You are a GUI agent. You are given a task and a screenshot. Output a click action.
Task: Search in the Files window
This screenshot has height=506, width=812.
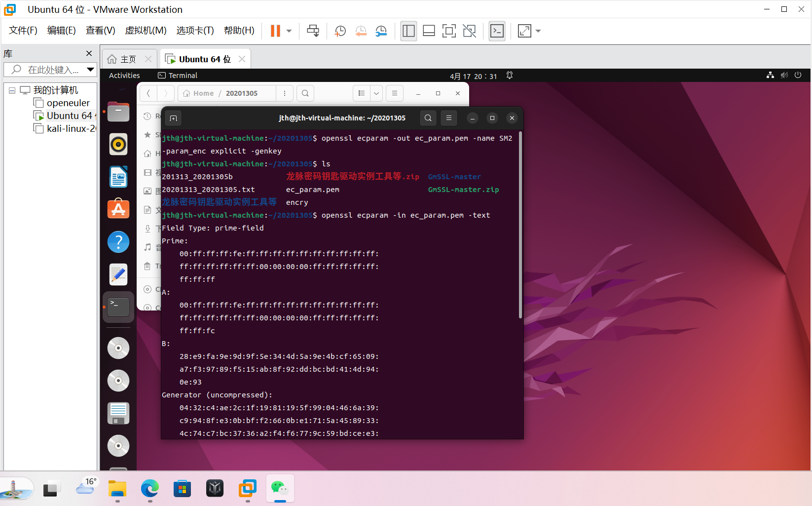pyautogui.click(x=305, y=93)
